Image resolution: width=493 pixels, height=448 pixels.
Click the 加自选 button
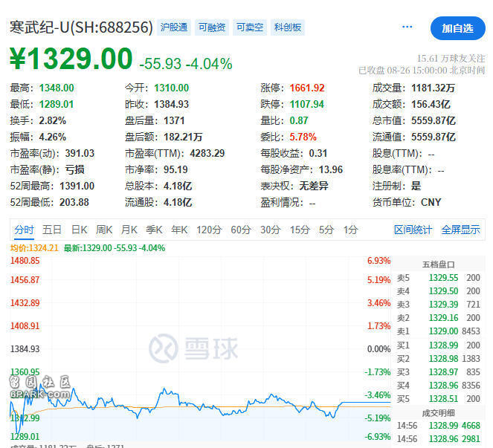click(x=457, y=28)
